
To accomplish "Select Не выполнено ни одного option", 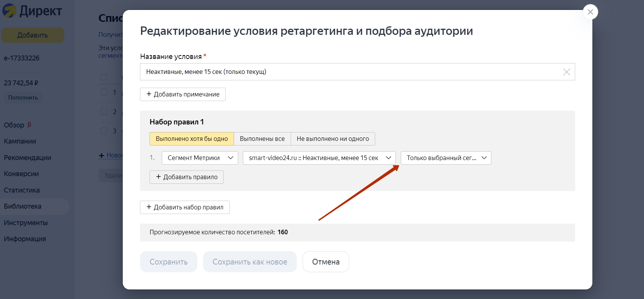I will [x=333, y=139].
